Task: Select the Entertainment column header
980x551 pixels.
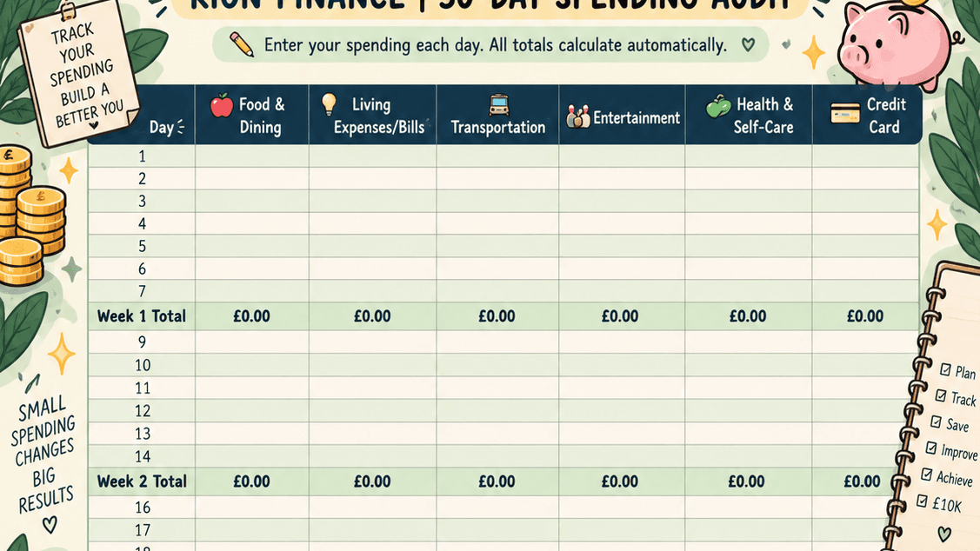Action: point(622,115)
